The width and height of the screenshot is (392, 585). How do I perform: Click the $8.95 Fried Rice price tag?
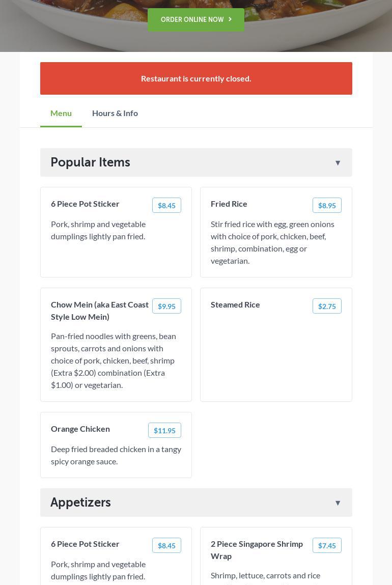[327, 205]
